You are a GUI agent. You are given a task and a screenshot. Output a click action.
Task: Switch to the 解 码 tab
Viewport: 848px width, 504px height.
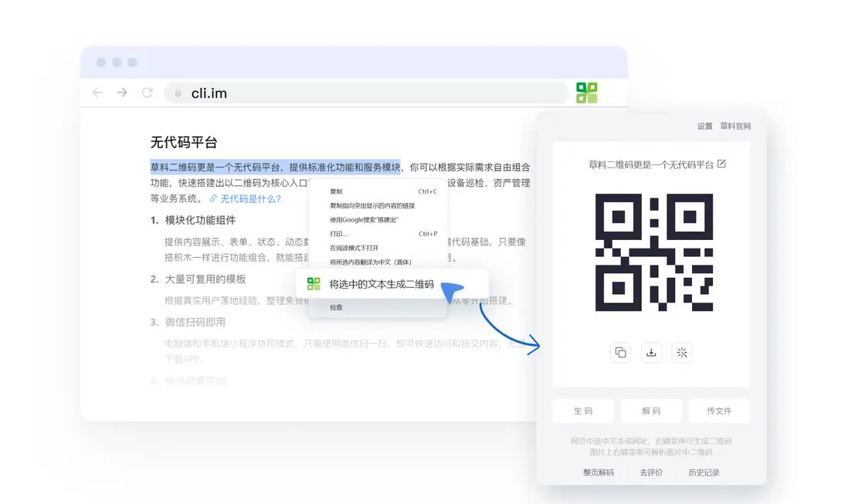(651, 411)
